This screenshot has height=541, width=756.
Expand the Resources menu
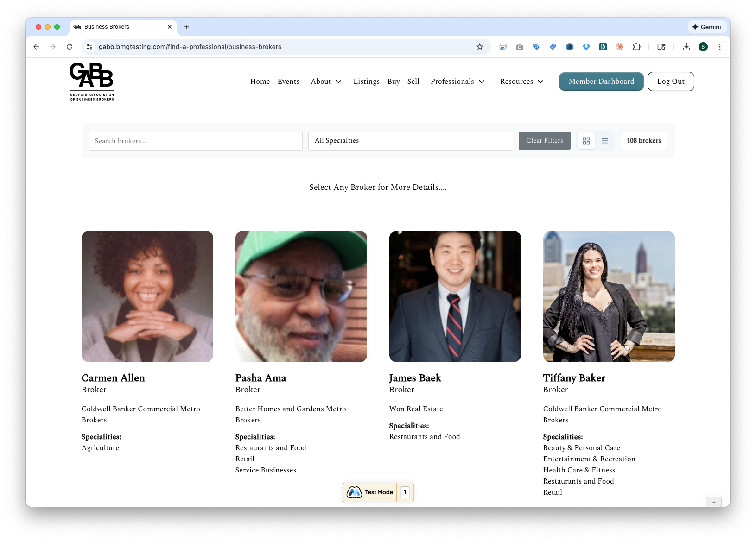(x=521, y=82)
